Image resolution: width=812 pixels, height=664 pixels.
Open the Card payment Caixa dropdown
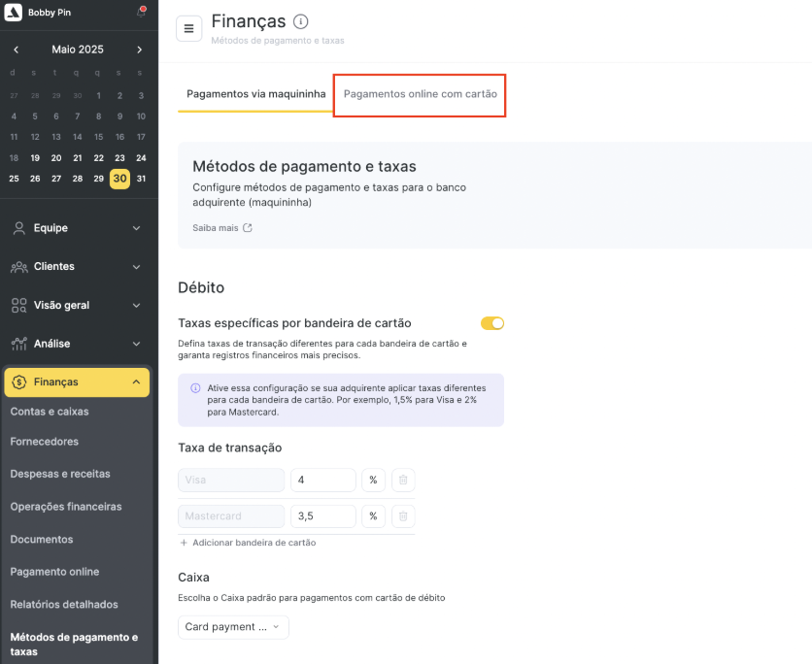[x=233, y=627]
